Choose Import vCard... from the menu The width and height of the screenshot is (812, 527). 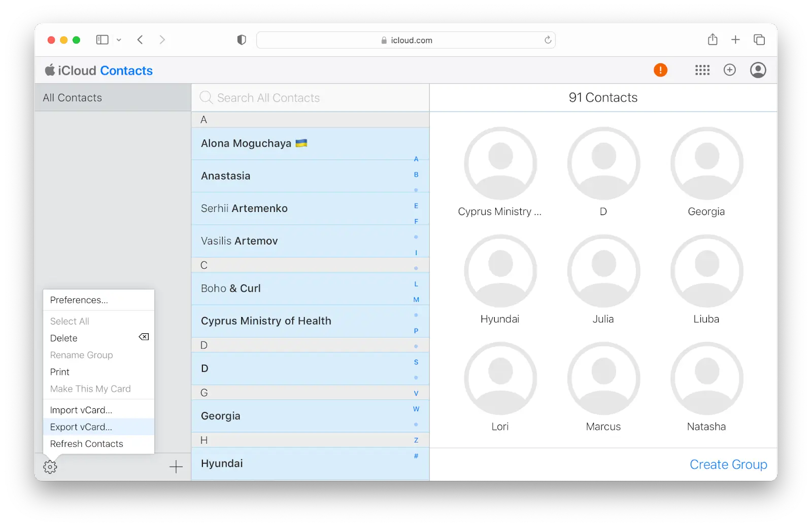(98, 410)
